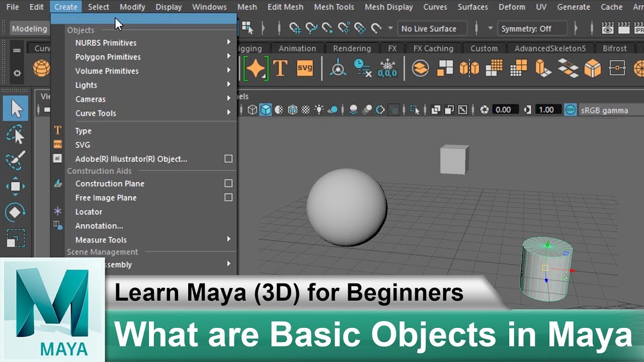This screenshot has width=644, height=362.
Task: Click the Bridge shelf icon
Action: tap(568, 68)
